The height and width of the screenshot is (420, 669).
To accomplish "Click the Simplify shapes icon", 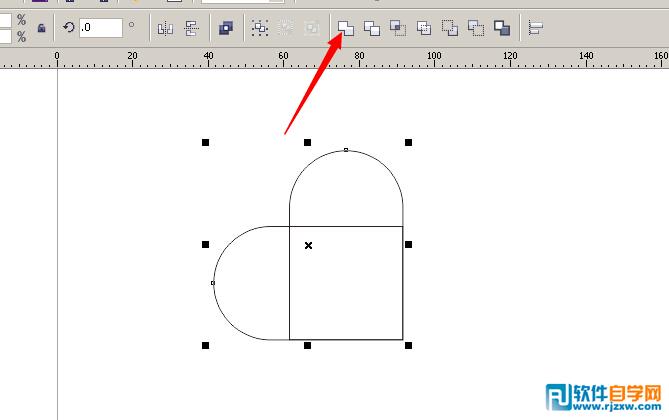I will pos(424,28).
